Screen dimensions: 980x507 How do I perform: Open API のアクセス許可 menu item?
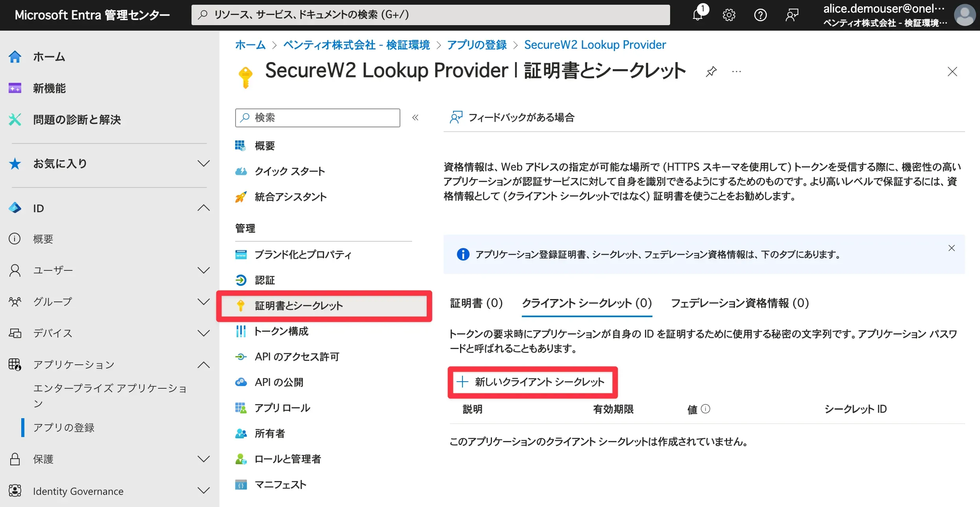(297, 357)
